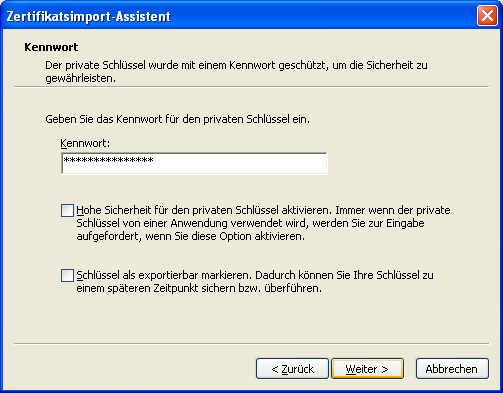Cancel the wizard via Abbrechen
Image resolution: width=503 pixels, height=393 pixels.
(452, 369)
